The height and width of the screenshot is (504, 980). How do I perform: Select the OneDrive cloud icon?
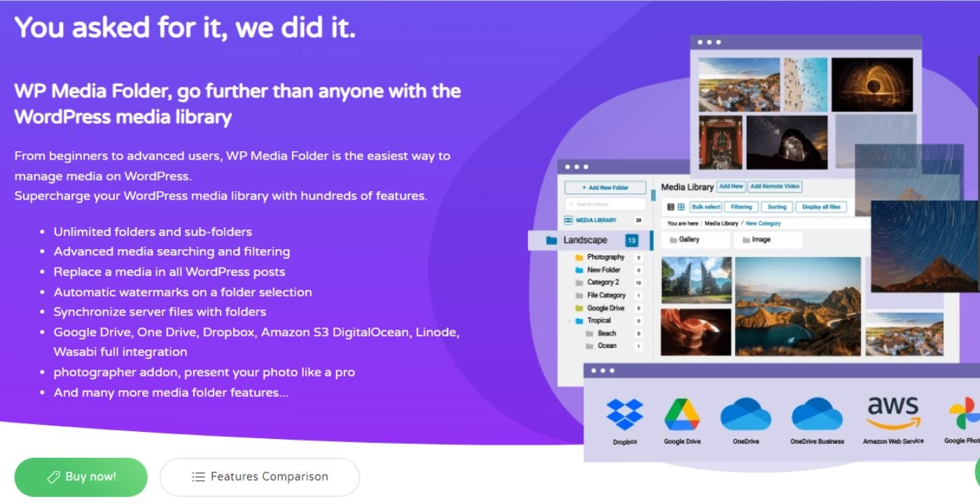[x=746, y=414]
